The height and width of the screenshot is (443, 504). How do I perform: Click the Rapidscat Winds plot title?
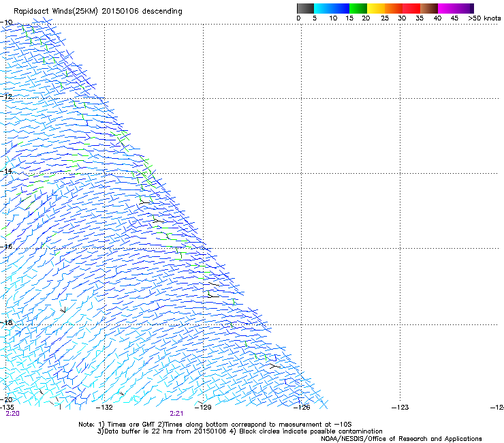(x=97, y=12)
